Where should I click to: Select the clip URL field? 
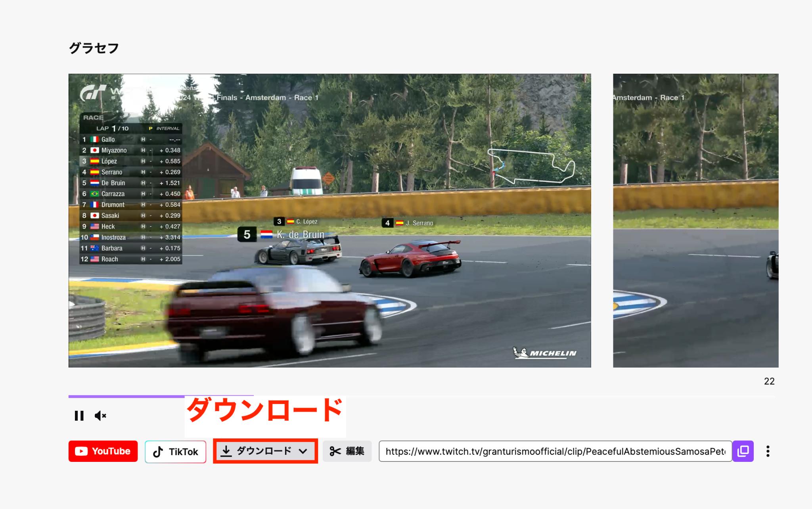point(555,451)
